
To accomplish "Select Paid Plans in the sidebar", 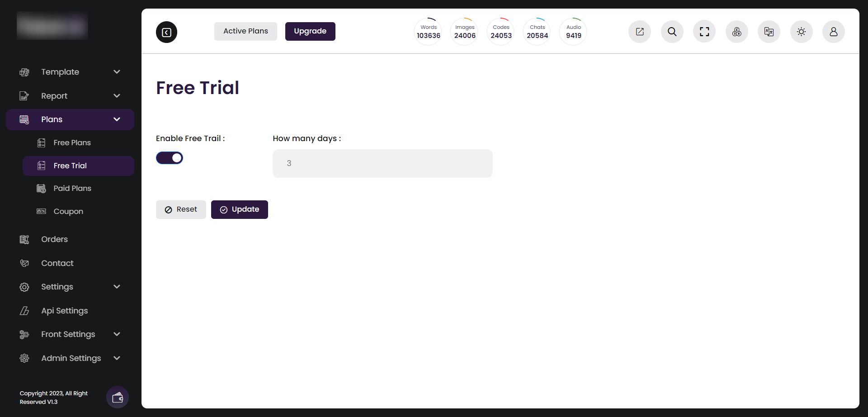I will 72,188.
